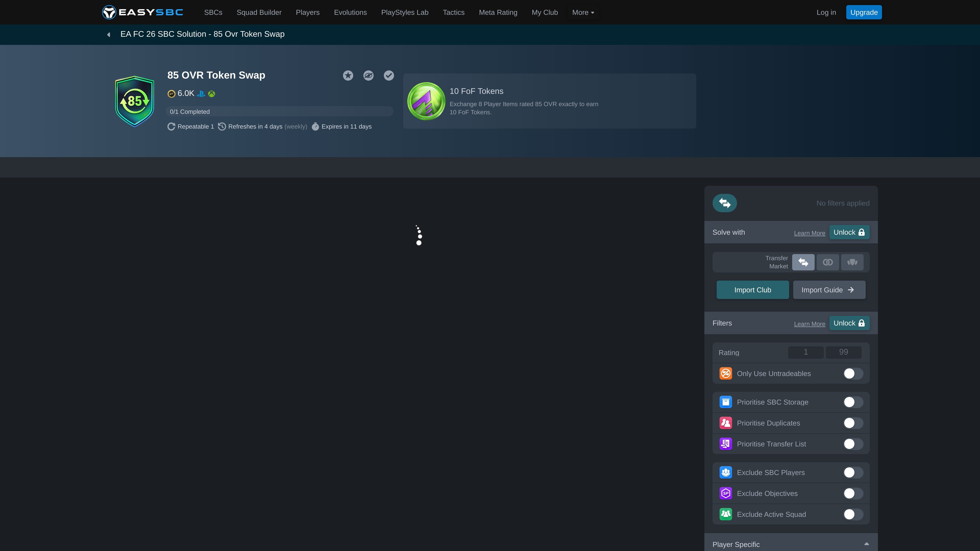Click the "85 OVR Token Swap" heading
Image resolution: width=980 pixels, height=551 pixels.
tap(216, 75)
